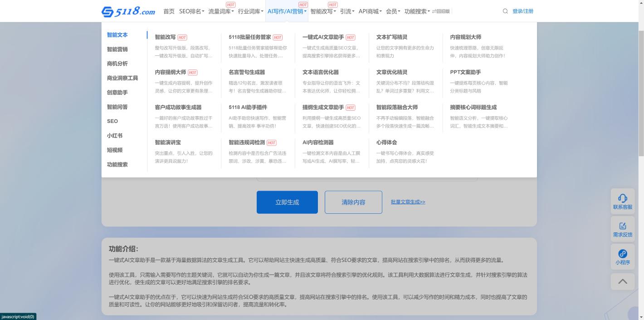Expand the 会员 dropdown
This screenshot has width=644, height=320.
393,11
